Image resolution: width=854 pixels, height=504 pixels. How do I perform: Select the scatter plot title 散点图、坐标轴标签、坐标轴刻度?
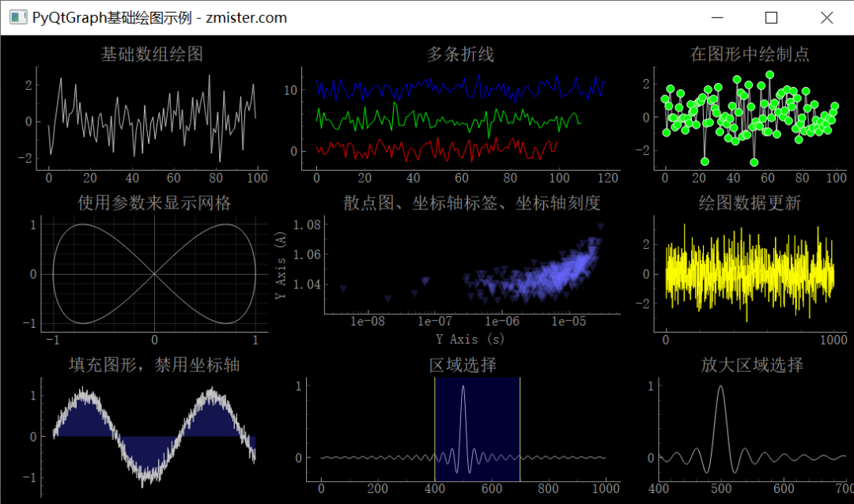[x=471, y=203]
